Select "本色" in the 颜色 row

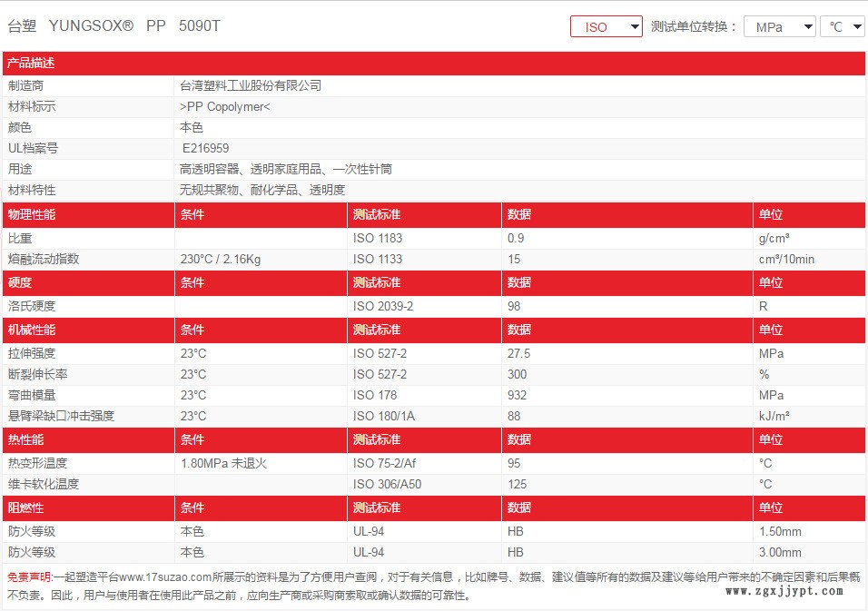(x=192, y=128)
